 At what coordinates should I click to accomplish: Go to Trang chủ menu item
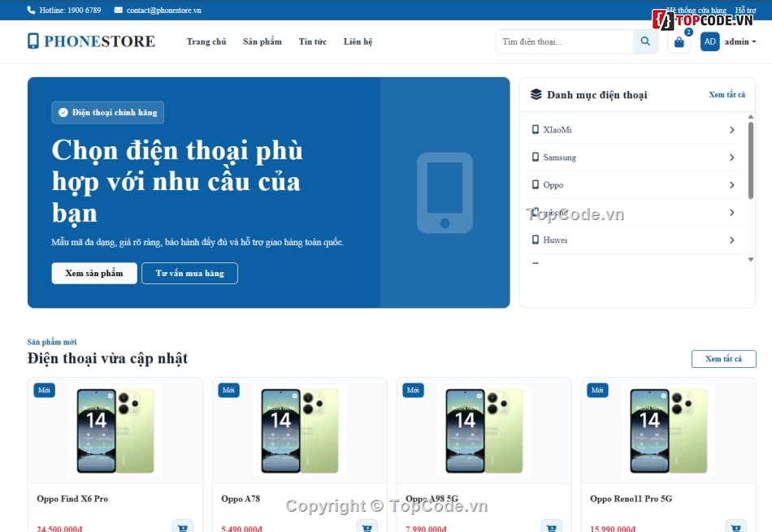pyautogui.click(x=206, y=42)
